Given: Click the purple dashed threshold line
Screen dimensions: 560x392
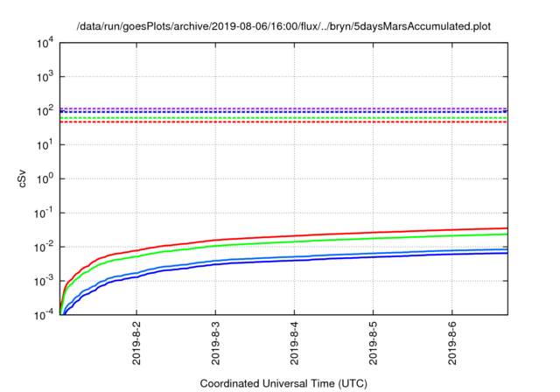Looking at the screenshot, I should (283, 108).
